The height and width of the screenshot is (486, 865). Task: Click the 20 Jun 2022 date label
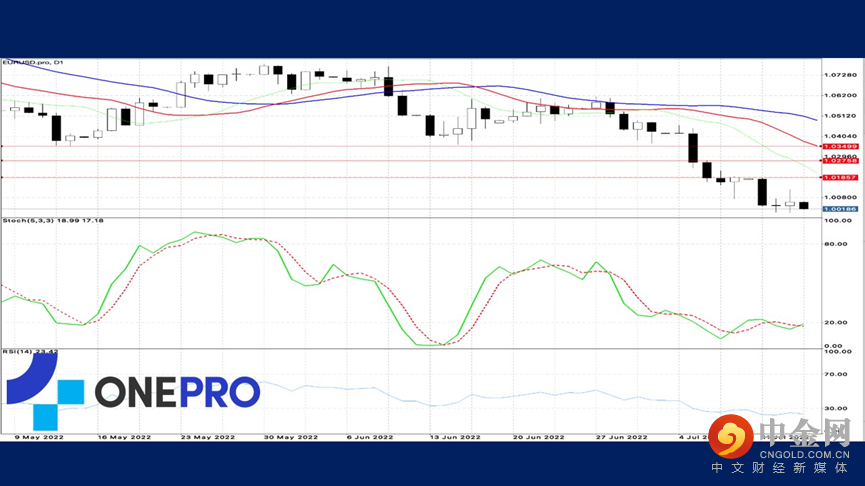tap(538, 437)
